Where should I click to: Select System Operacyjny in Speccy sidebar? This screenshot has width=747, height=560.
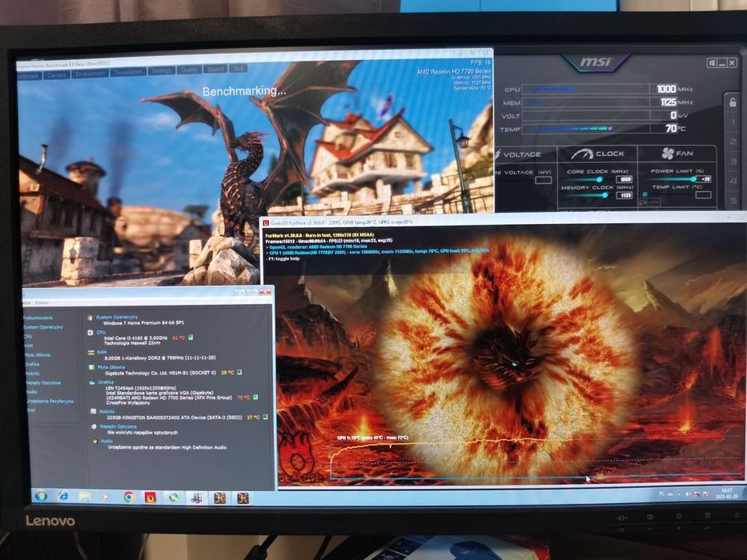tap(43, 327)
